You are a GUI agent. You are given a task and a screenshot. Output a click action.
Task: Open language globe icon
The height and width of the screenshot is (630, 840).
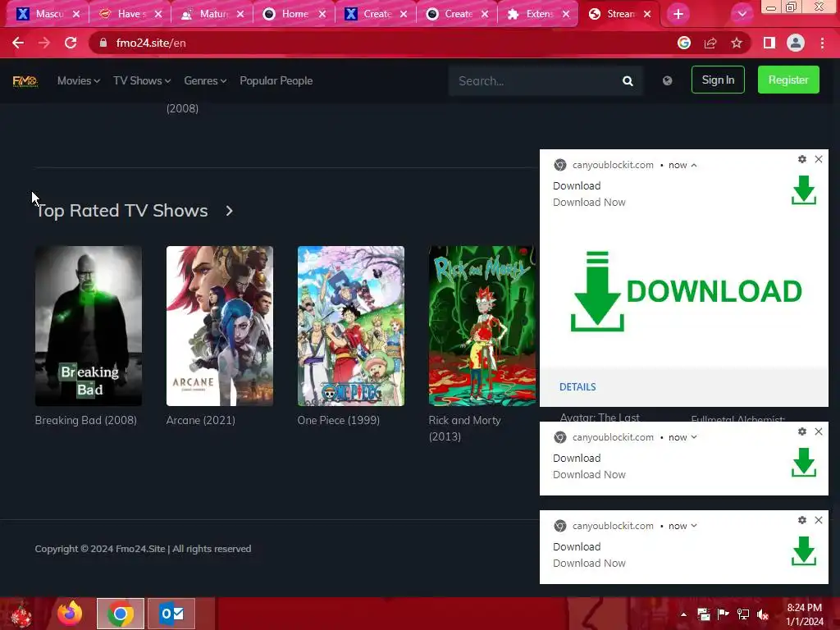667,81
